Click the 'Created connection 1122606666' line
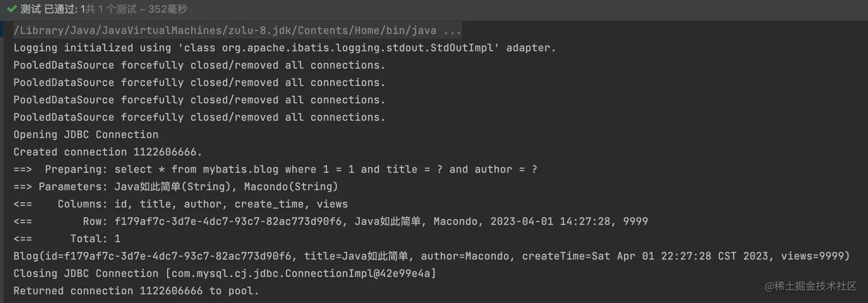 pyautogui.click(x=108, y=152)
